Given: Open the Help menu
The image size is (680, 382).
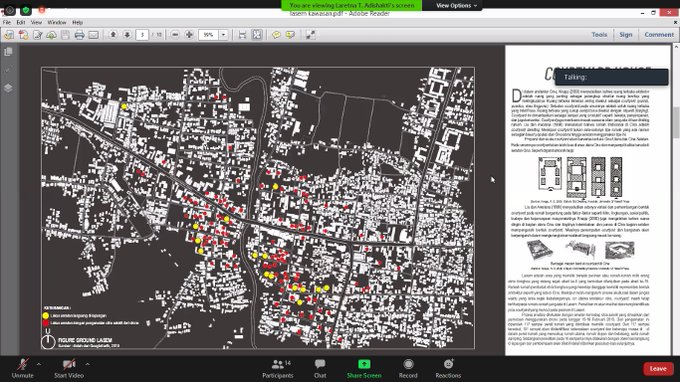Looking at the screenshot, I should [77, 22].
